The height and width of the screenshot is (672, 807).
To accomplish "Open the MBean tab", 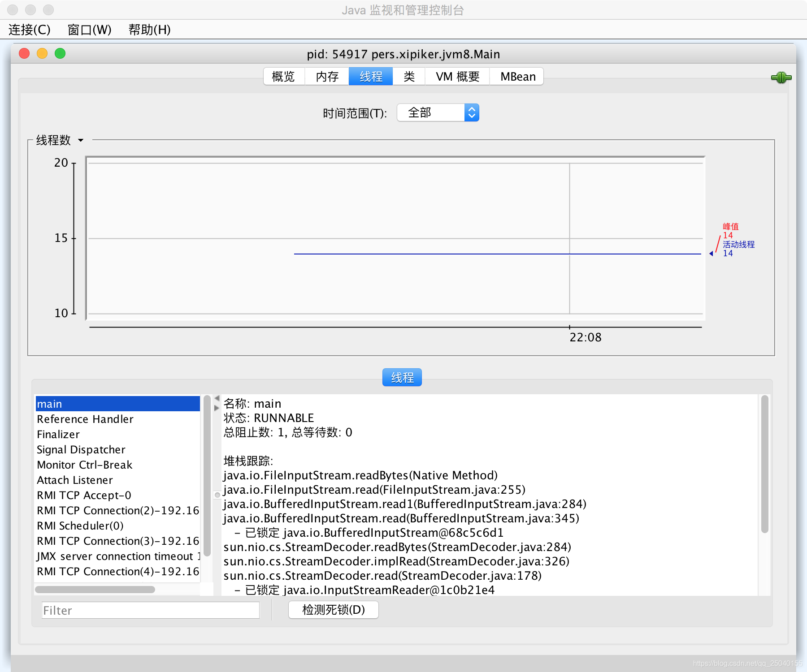I will click(x=517, y=77).
